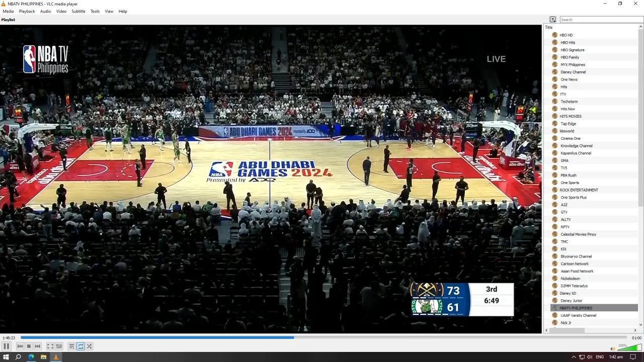The width and height of the screenshot is (644, 362).
Task: Pause playback with the pause button
Action: coord(6,346)
